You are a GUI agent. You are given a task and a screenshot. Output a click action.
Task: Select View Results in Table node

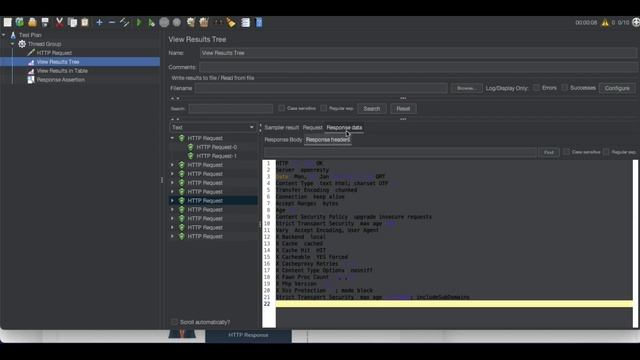coord(62,71)
